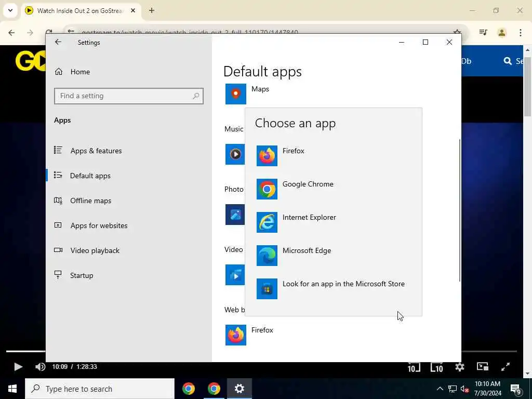Skip forward 10 seconds in video player
Image resolution: width=532 pixels, height=399 pixels.
point(436,367)
